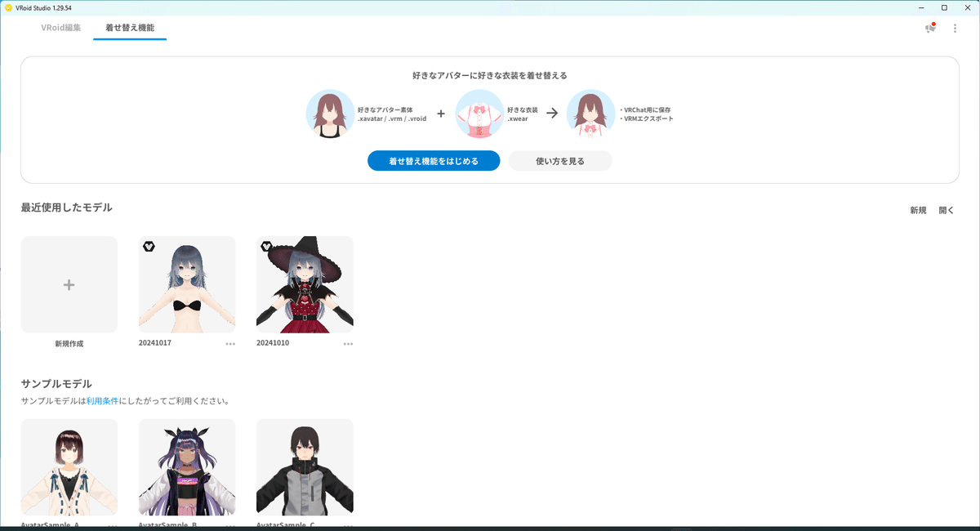
Task: Open the three-dot options for 20241010
Action: pos(349,344)
